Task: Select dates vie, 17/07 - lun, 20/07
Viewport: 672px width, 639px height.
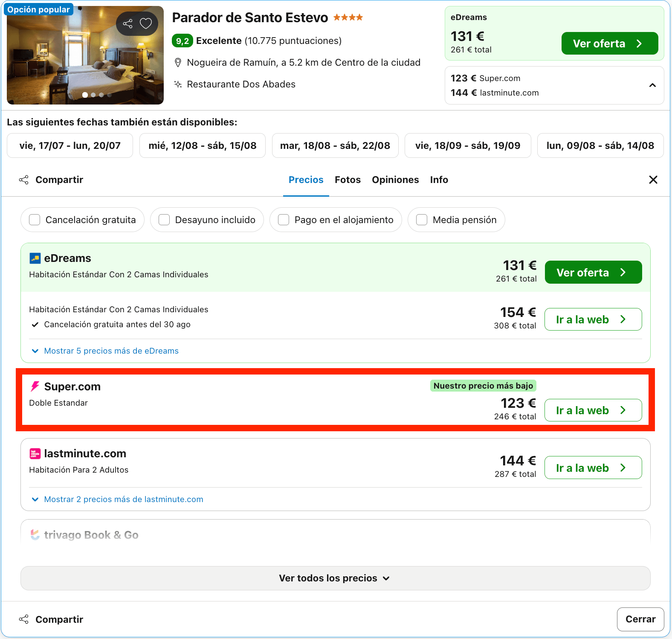Action: tap(70, 145)
